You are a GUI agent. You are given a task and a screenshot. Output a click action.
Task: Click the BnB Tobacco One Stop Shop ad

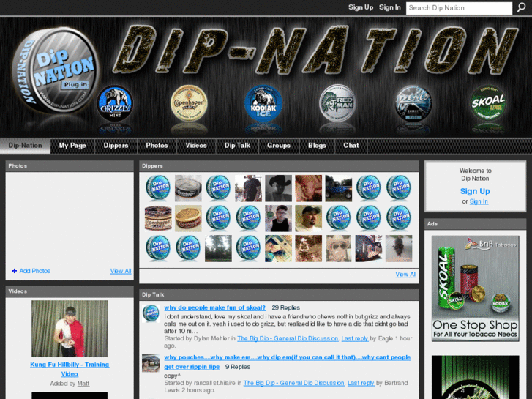[x=476, y=288]
